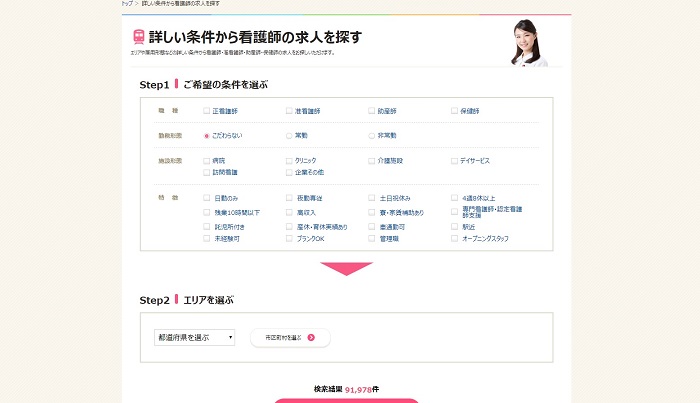Enable the 土日祝休み checkbox
The image size is (700, 403).
click(372, 198)
